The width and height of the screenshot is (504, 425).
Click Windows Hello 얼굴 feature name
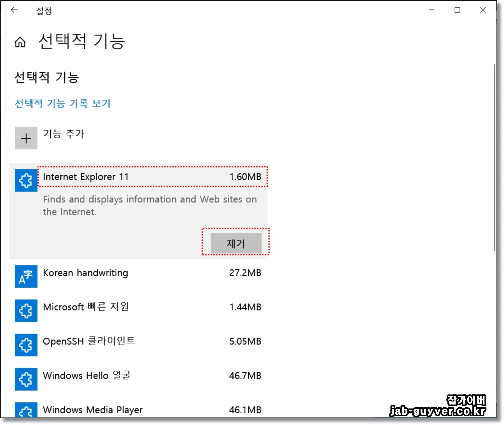(x=87, y=375)
